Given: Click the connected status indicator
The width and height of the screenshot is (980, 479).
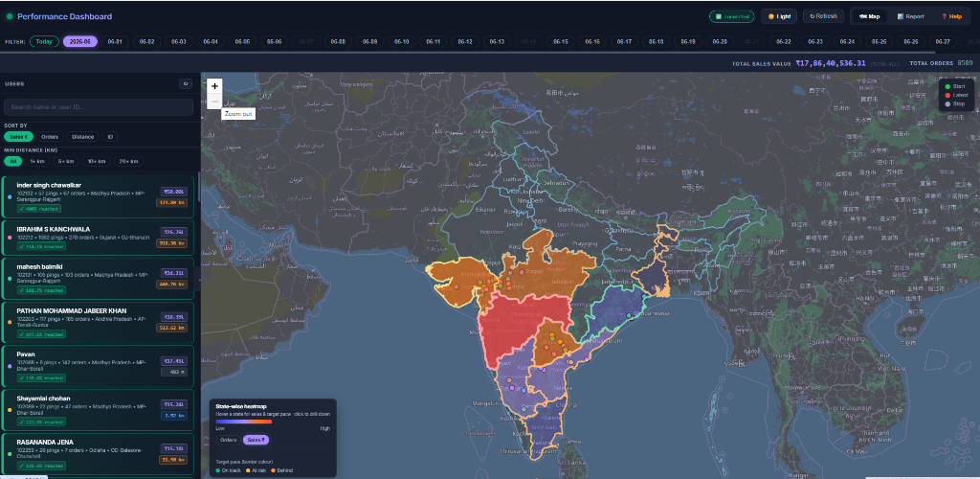Looking at the screenshot, I should pyautogui.click(x=731, y=16).
